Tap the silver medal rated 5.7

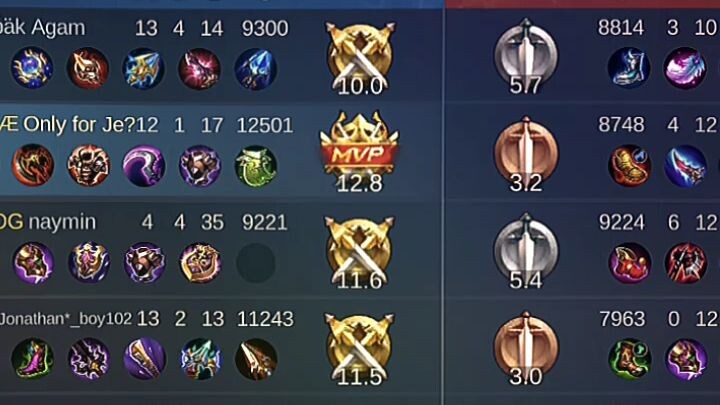tap(526, 56)
